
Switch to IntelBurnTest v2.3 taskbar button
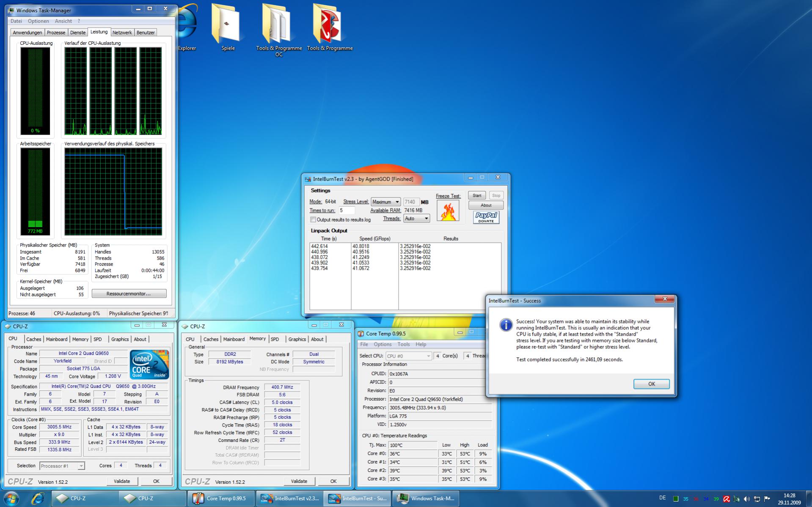(x=290, y=499)
